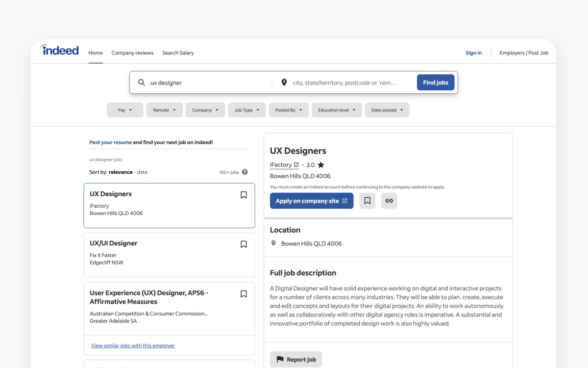Click the location pin in search bar
Screen dimensions: 588x368
point(284,82)
